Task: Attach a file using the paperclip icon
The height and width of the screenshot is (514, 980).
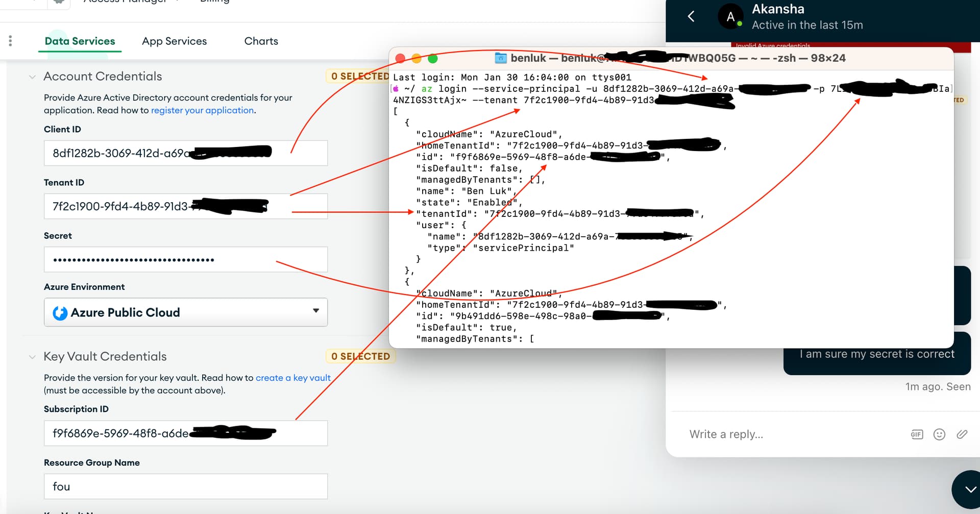Action: pyautogui.click(x=962, y=434)
